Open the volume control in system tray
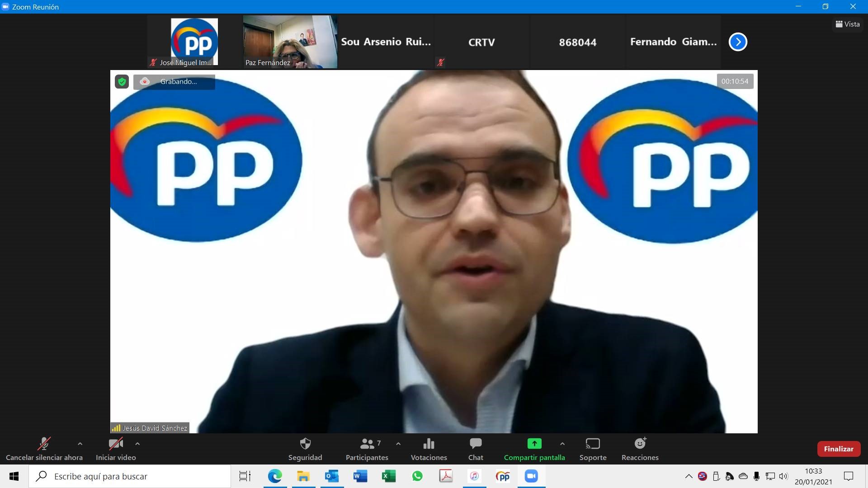Screen dimensions: 868x488 pos(783,476)
